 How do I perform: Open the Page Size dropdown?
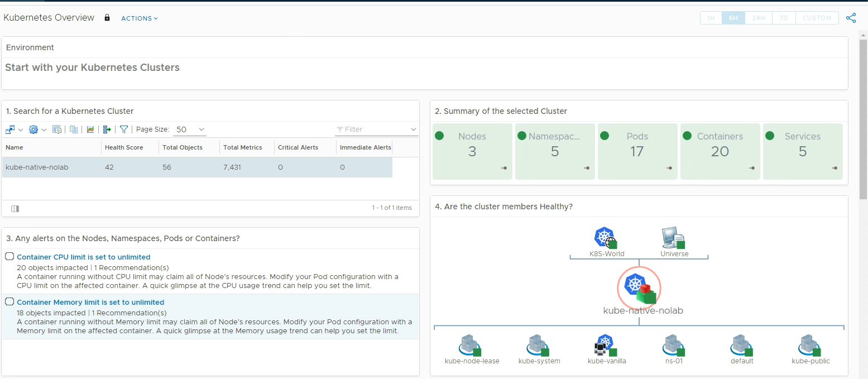point(190,129)
